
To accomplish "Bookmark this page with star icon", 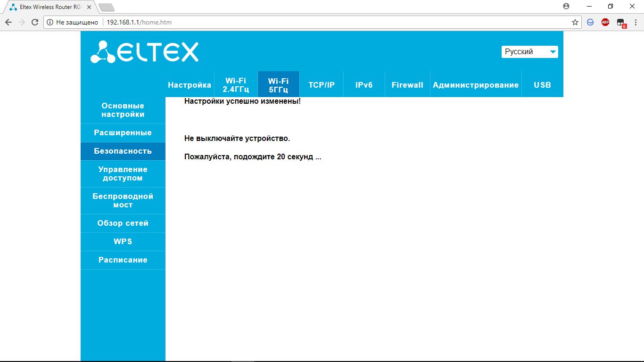I will point(575,22).
